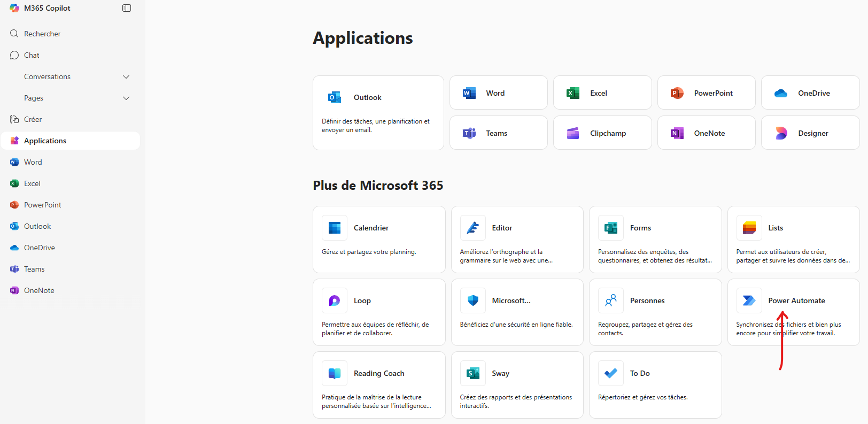Click the Conversations label in sidebar
Image resolution: width=868 pixels, height=424 pixels.
coord(47,76)
